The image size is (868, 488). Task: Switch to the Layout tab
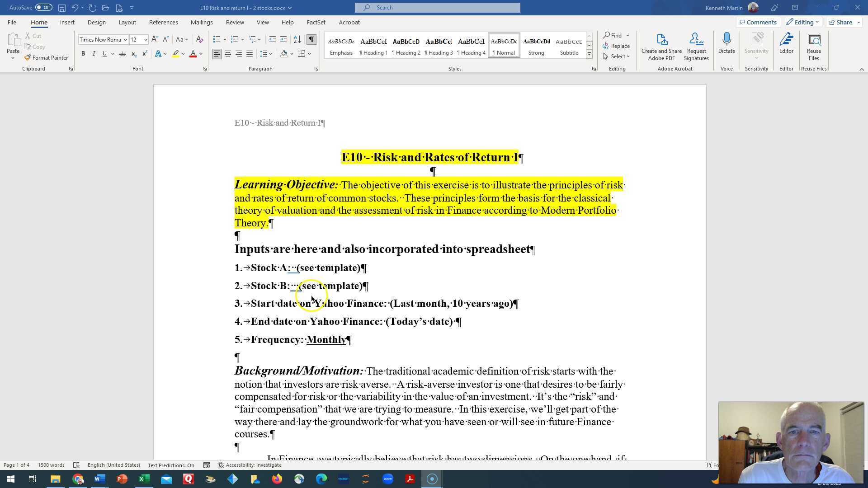pos(127,22)
